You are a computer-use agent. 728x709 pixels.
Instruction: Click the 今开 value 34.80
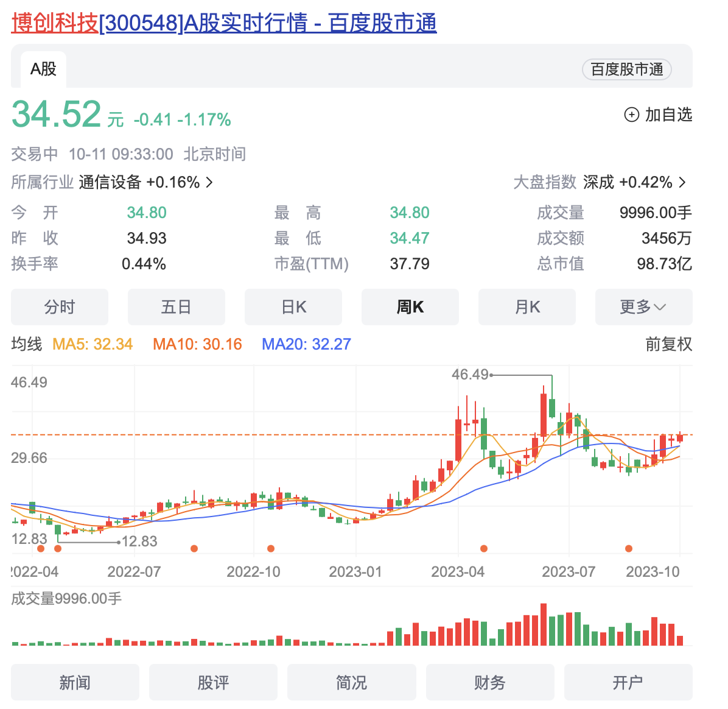pos(147,213)
